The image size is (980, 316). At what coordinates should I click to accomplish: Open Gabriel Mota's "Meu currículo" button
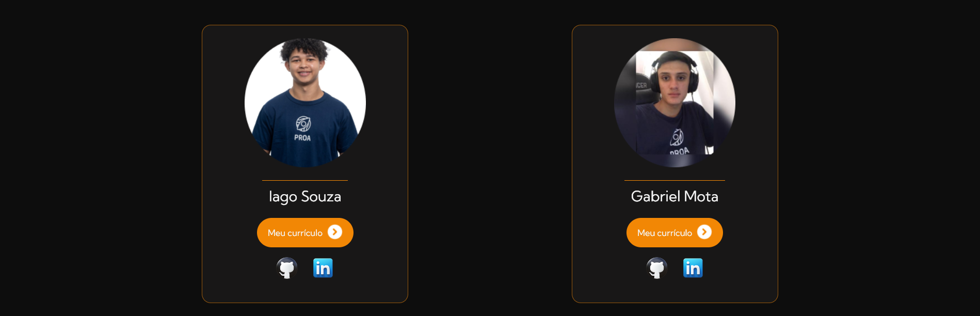coord(674,232)
